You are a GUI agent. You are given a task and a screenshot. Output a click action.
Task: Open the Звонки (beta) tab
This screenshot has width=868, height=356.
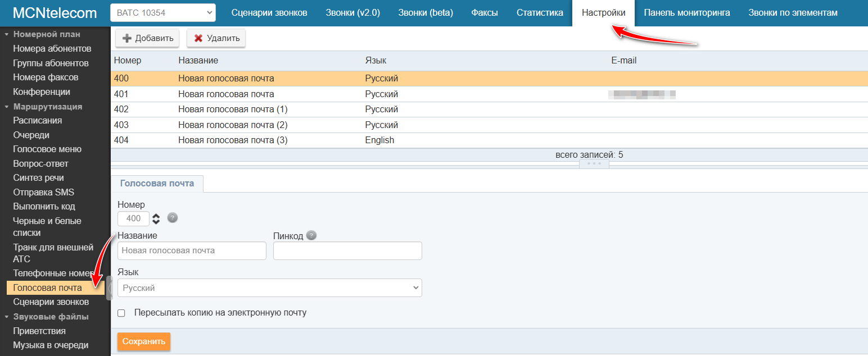point(426,12)
